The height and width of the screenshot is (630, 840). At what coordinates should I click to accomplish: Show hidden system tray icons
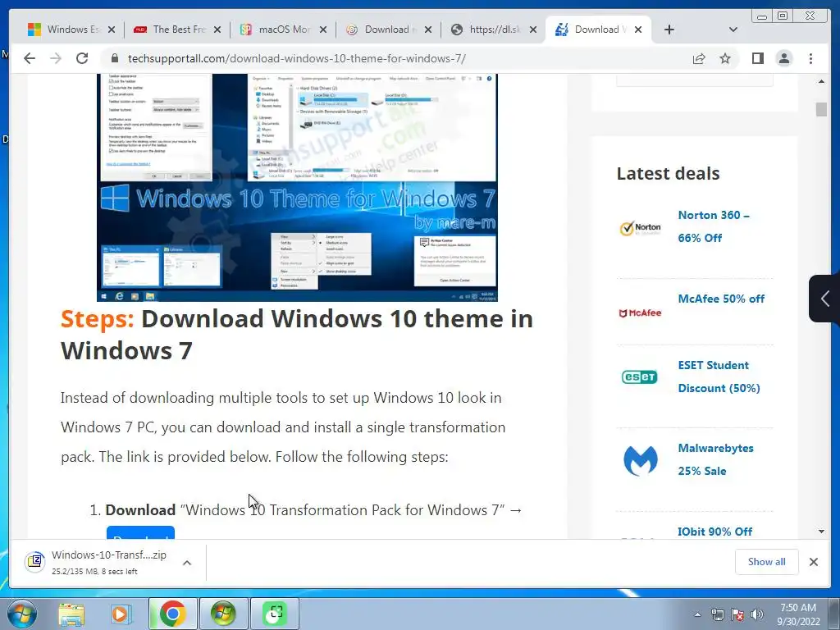tap(697, 615)
